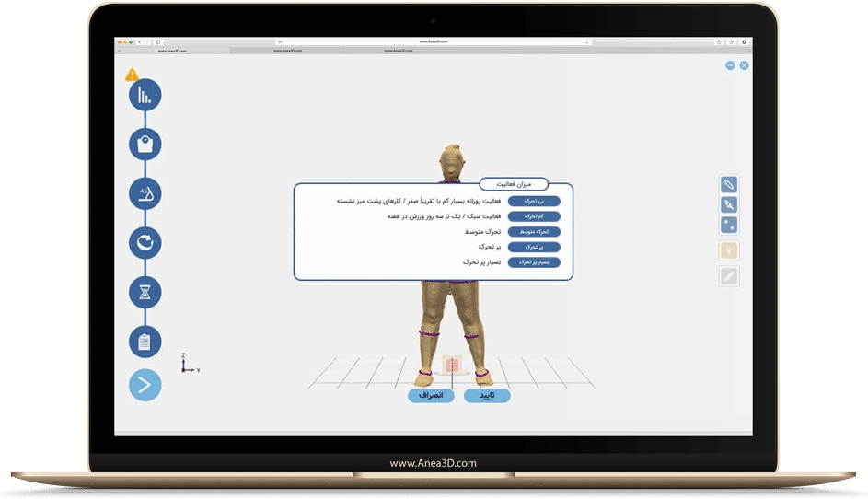Click the round blue minimize panel icon
Image resolution: width=868 pixels, height=499 pixels.
730,65
